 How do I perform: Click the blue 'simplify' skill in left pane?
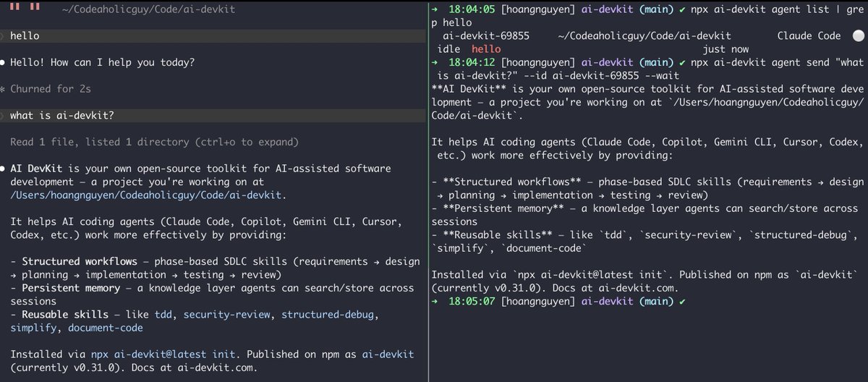[x=33, y=328]
